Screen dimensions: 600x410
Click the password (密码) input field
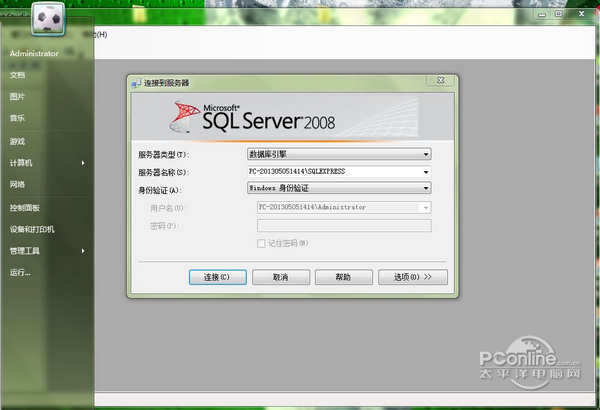pos(344,225)
